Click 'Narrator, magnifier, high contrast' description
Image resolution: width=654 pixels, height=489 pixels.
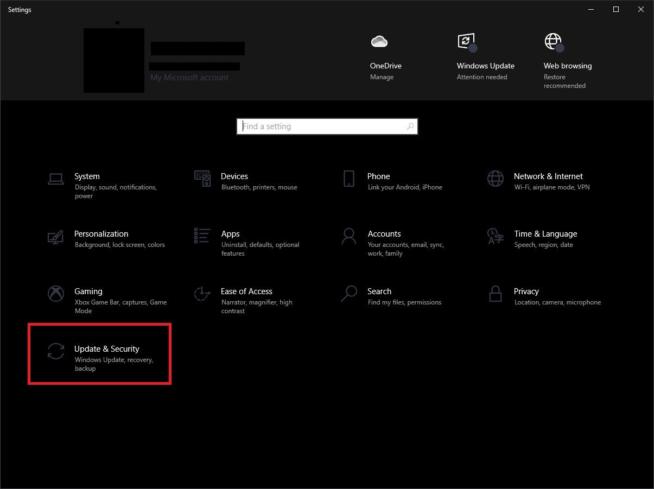coord(257,307)
